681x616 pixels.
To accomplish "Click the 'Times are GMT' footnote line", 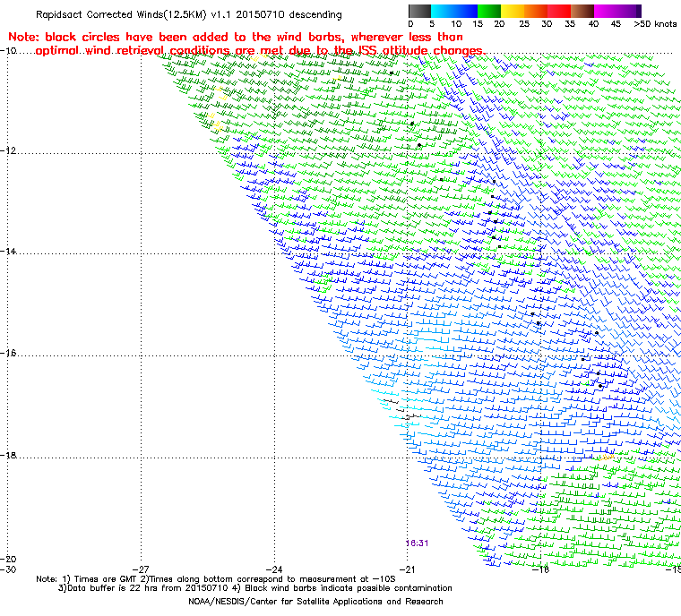I will pos(216,579).
